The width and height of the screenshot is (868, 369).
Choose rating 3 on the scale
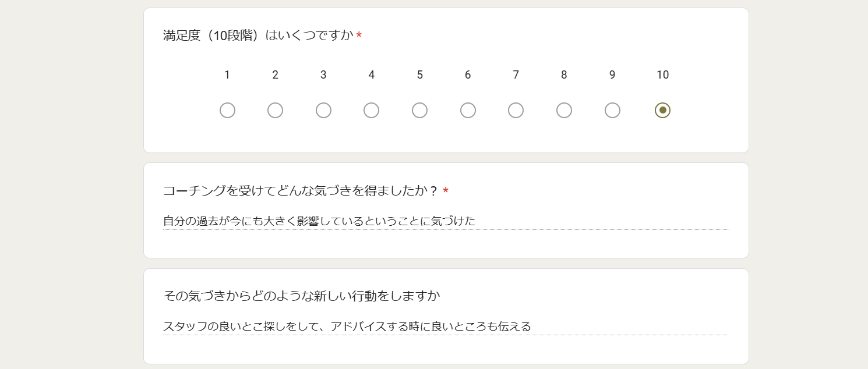pyautogui.click(x=323, y=110)
